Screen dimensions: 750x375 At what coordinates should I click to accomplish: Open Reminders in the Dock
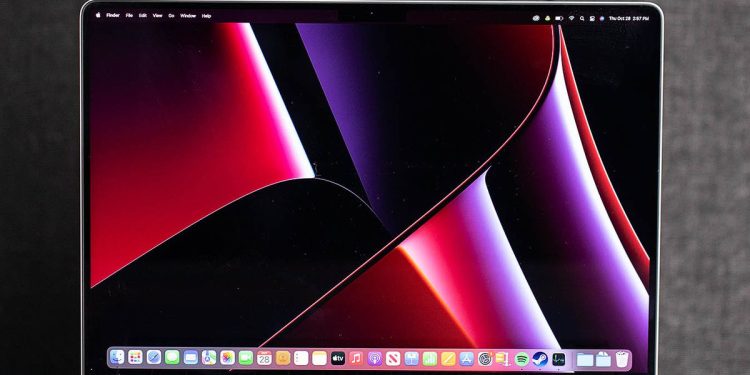(301, 357)
